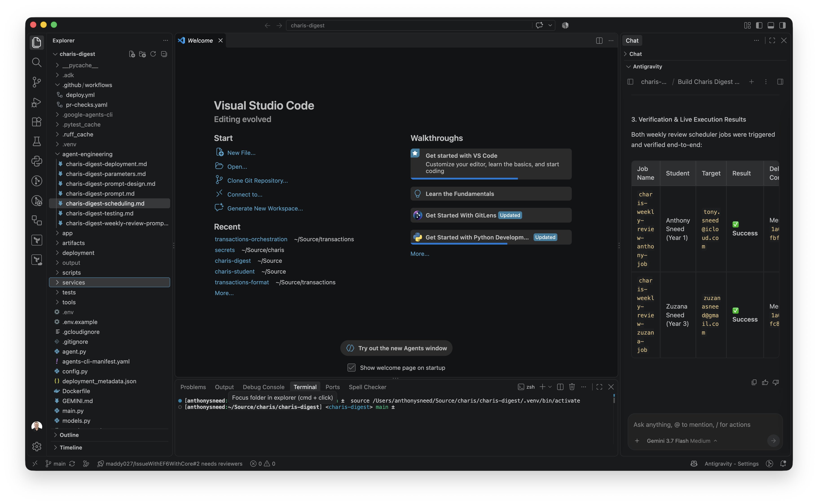
Task: Maximize the terminal panel size
Action: click(599, 387)
